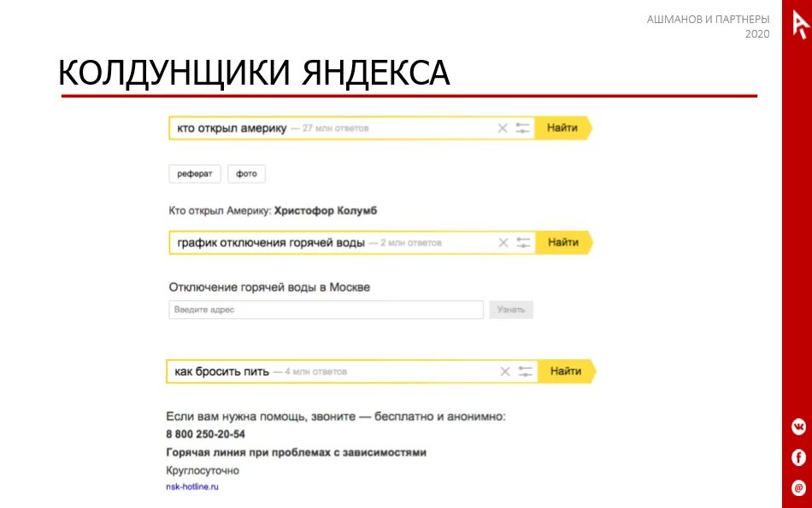Select the 'реферат' suggestion chip
The width and height of the screenshot is (812, 508).
[195, 174]
